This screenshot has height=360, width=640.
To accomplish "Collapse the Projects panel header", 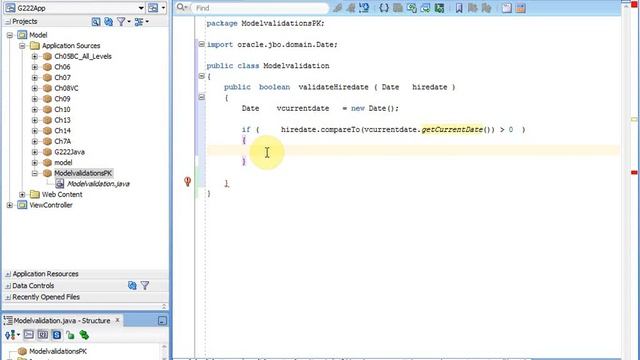I will tap(8, 22).
